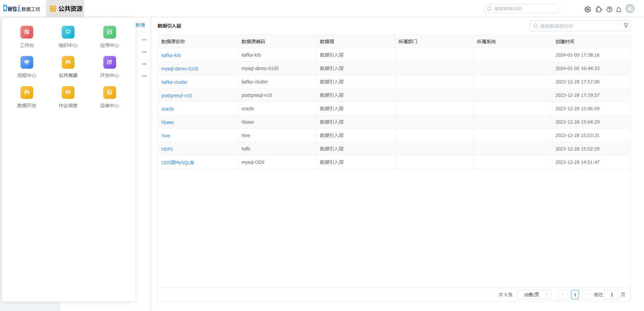Click the notification bell icon

(x=619, y=9)
